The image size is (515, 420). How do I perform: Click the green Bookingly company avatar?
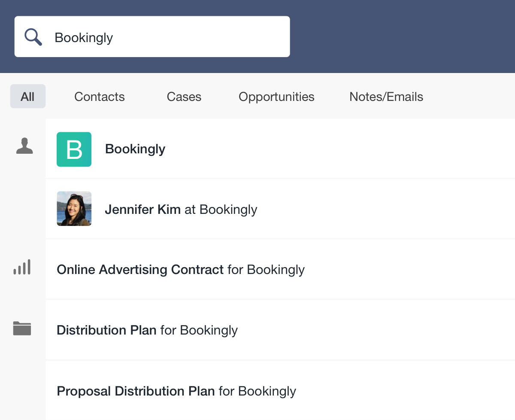[74, 149]
